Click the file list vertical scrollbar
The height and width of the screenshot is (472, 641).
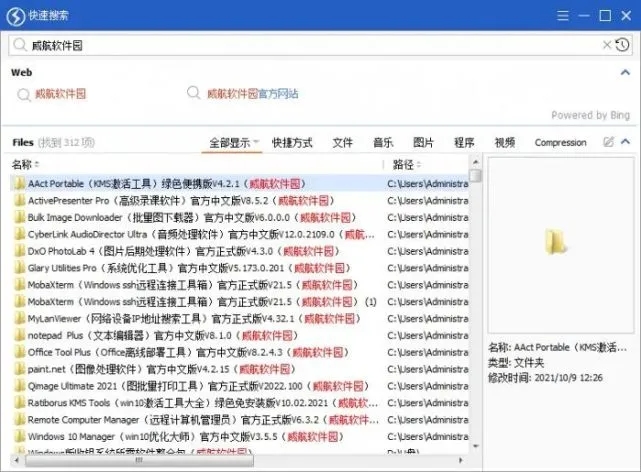point(475,300)
